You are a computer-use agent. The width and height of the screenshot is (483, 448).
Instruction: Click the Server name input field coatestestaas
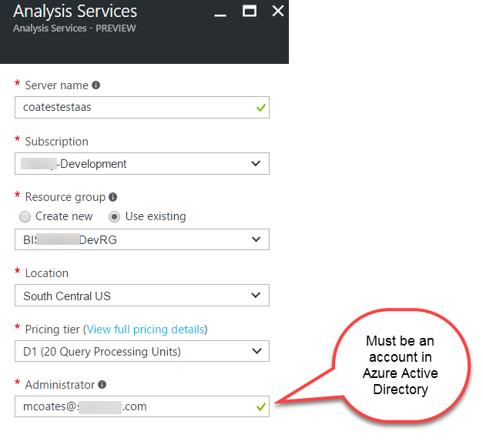[x=142, y=107]
